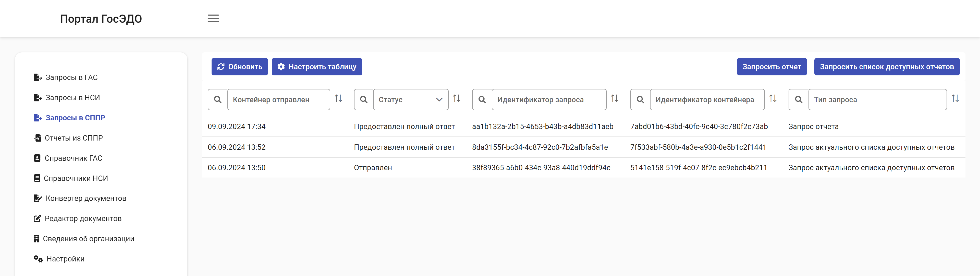Click the Конвертер документов icon

pos(38,198)
